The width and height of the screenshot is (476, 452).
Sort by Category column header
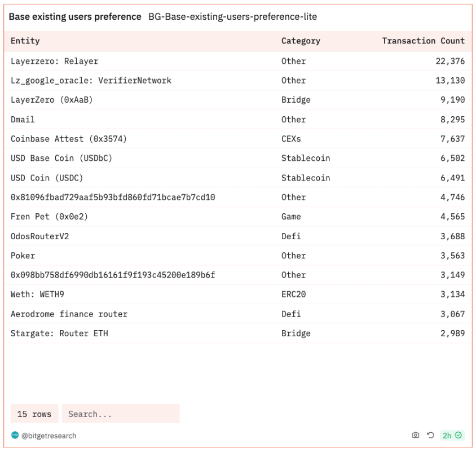[301, 41]
